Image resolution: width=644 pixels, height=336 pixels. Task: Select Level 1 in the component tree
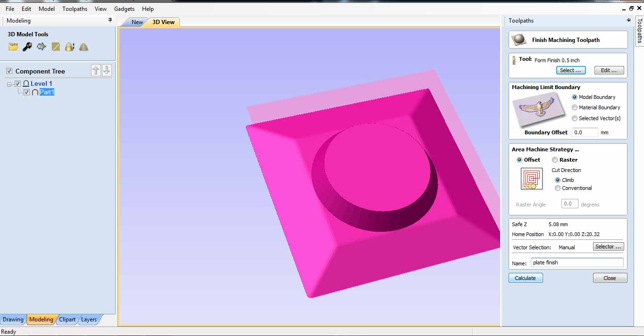tap(42, 83)
